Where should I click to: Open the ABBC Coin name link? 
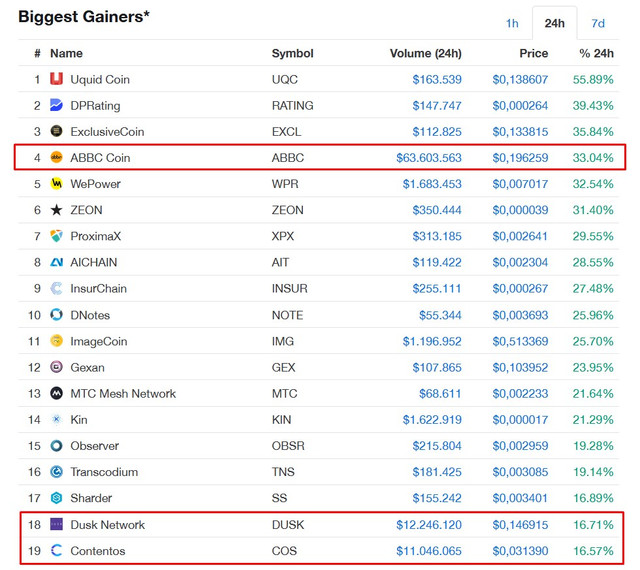[100, 158]
